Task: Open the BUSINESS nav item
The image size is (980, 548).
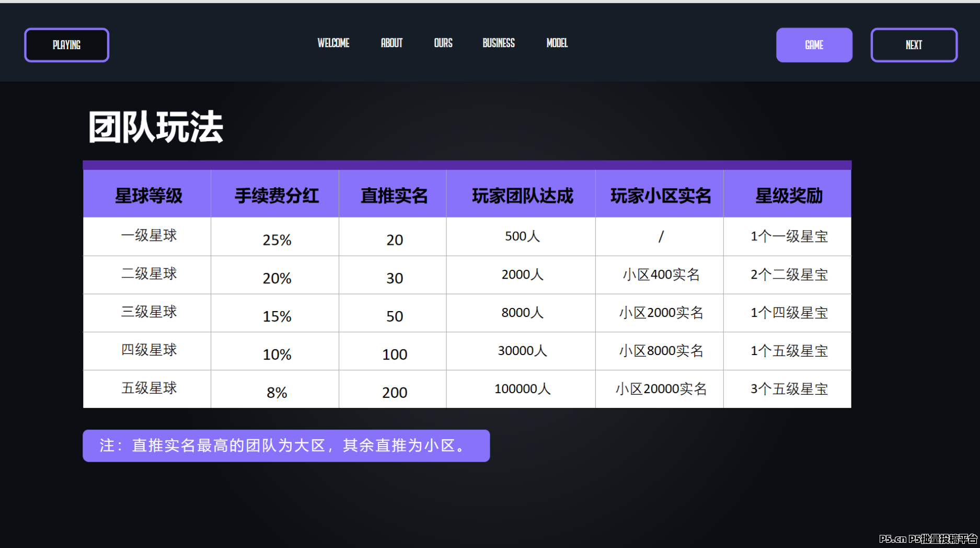Action: click(498, 44)
